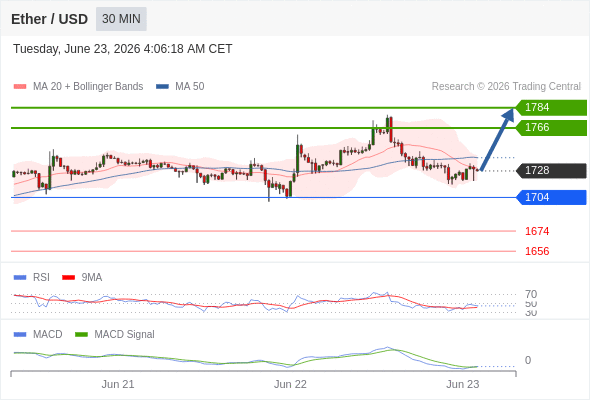Click the RSI 70 level label
This screenshot has height=400, width=590.
(531, 294)
